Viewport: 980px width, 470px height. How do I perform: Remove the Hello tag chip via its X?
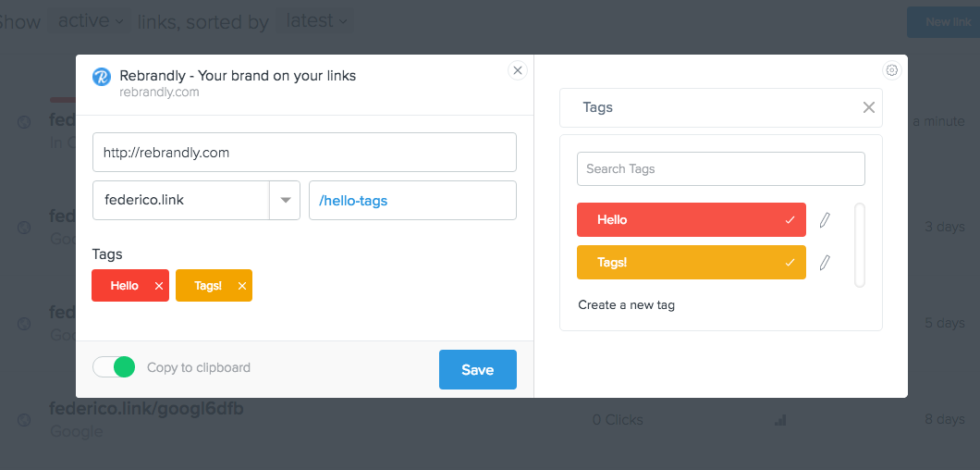tap(159, 286)
